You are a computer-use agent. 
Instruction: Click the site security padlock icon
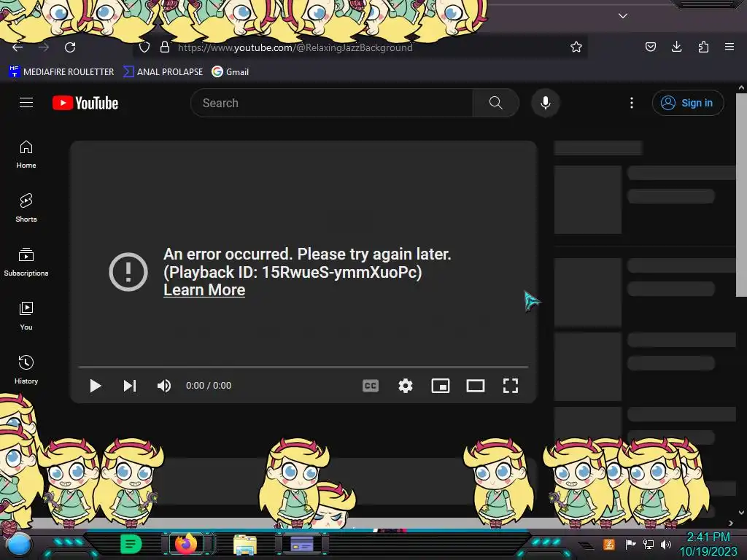pyautogui.click(x=165, y=47)
